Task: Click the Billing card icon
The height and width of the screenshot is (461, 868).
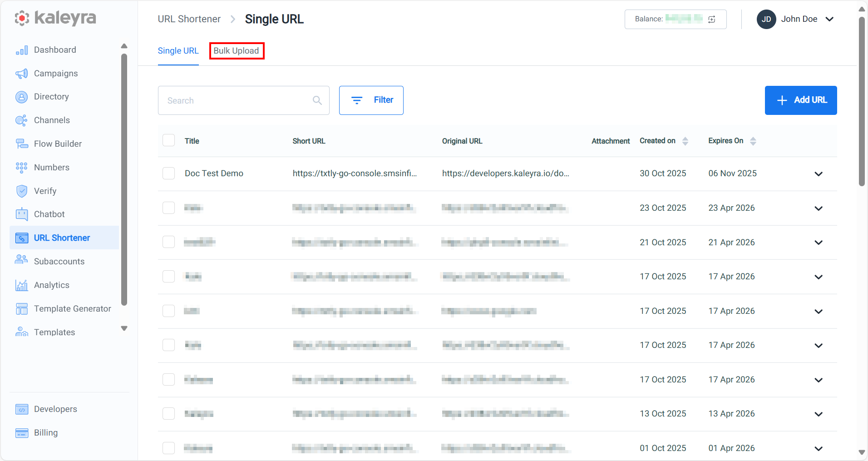Action: 22,433
